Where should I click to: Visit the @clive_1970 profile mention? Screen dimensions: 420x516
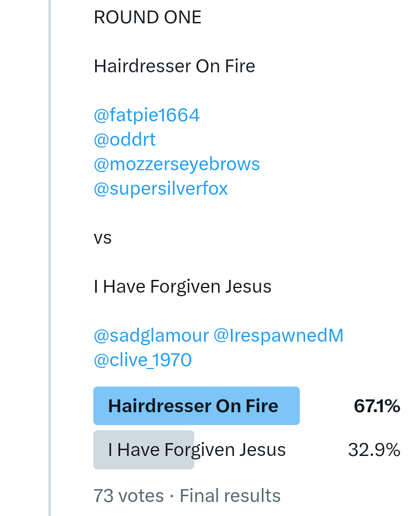coord(142,360)
